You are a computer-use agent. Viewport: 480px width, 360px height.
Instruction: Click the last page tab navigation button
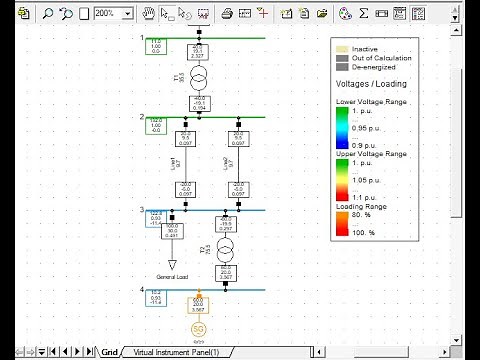point(90,352)
